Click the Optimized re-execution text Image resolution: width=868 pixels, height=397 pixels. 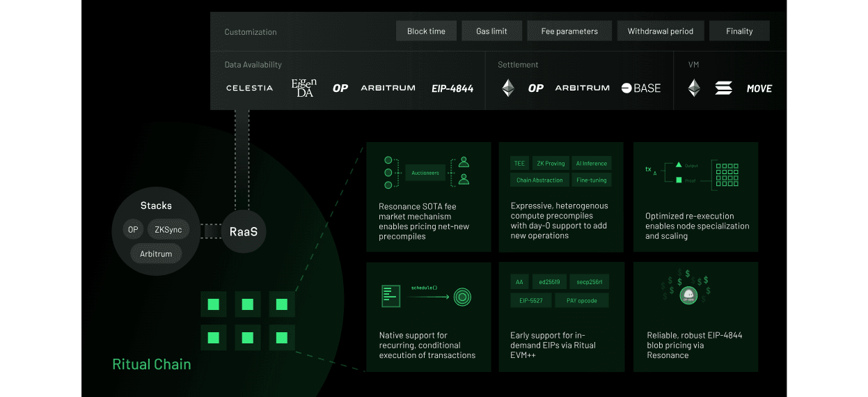point(697,226)
